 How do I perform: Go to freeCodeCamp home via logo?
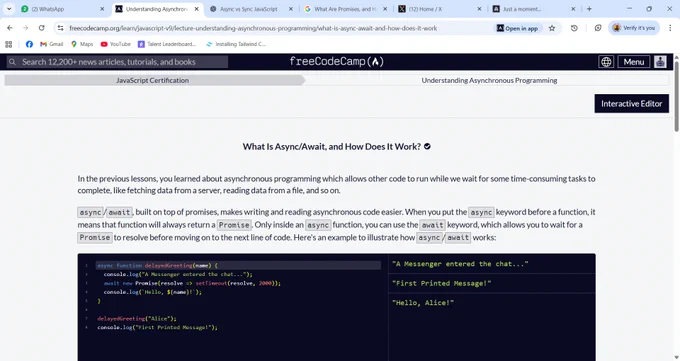[337, 62]
